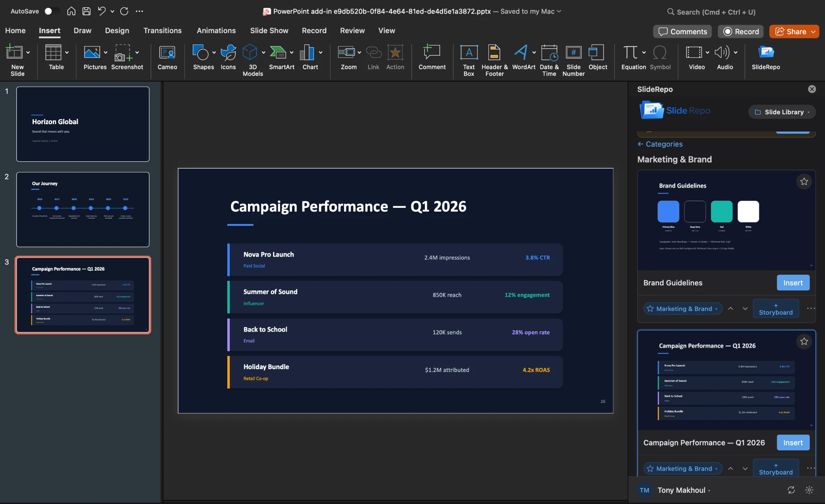Insert the Campaign Performance library slide
The image size is (825, 504).
[x=793, y=443]
